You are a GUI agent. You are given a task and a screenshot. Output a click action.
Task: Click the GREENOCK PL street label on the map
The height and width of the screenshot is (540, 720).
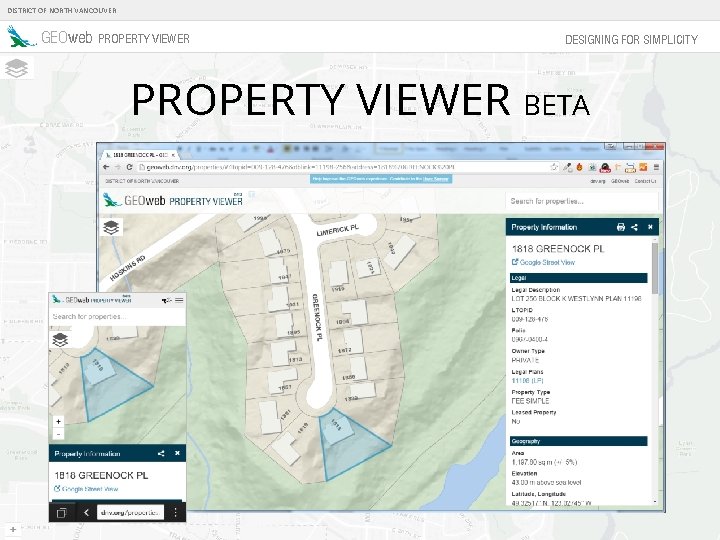(x=317, y=317)
